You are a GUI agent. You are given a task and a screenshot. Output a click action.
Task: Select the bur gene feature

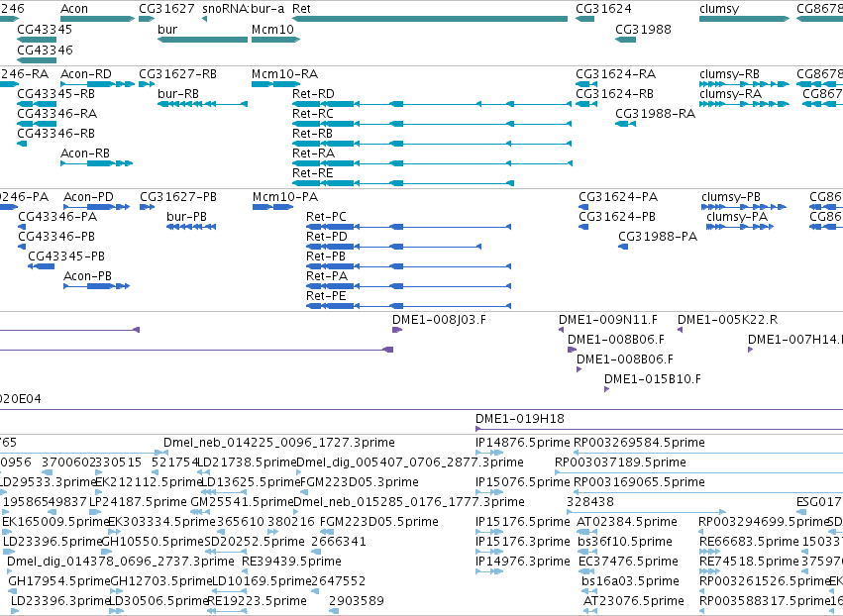(x=202, y=40)
